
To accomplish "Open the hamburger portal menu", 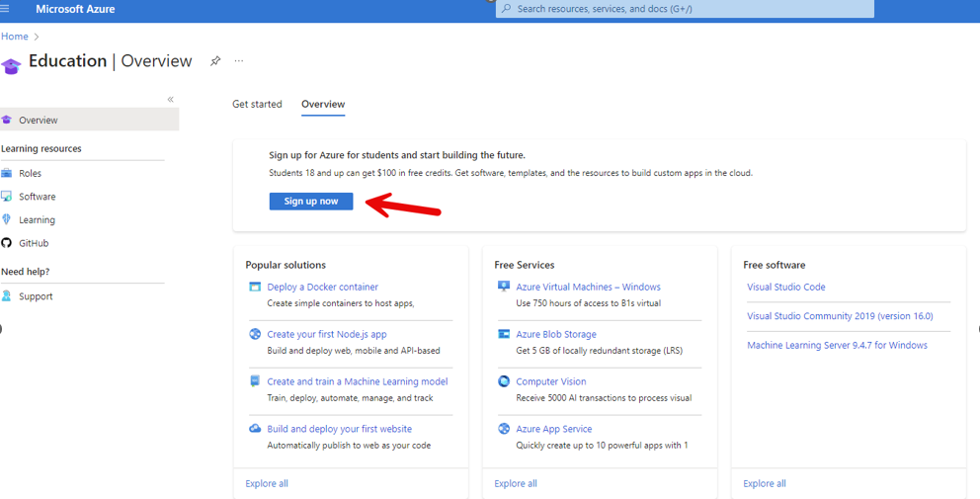I will click(4, 9).
